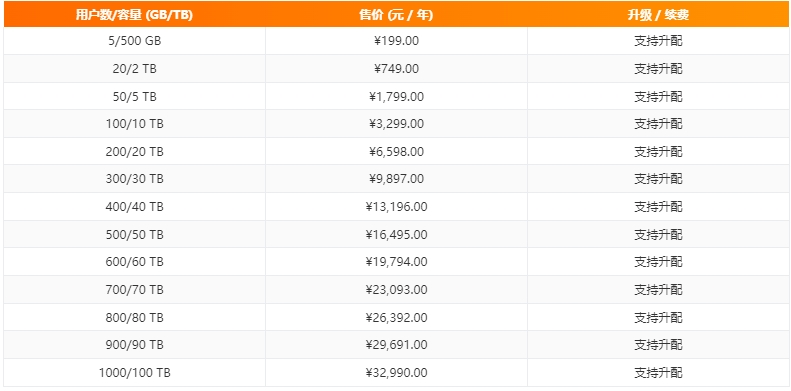Click the ¥1,799.00 price
791x391 pixels.
click(x=396, y=96)
